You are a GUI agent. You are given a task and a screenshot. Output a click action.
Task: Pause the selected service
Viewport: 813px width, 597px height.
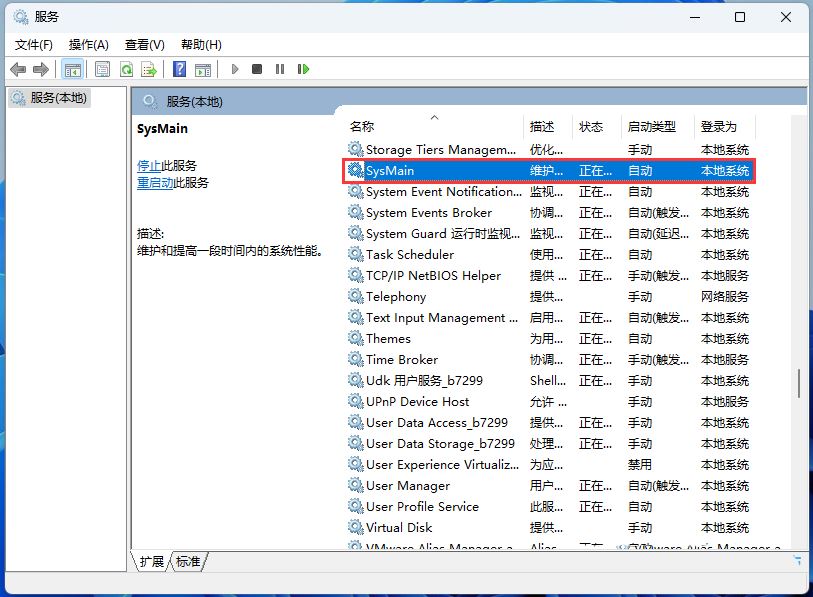[x=281, y=69]
